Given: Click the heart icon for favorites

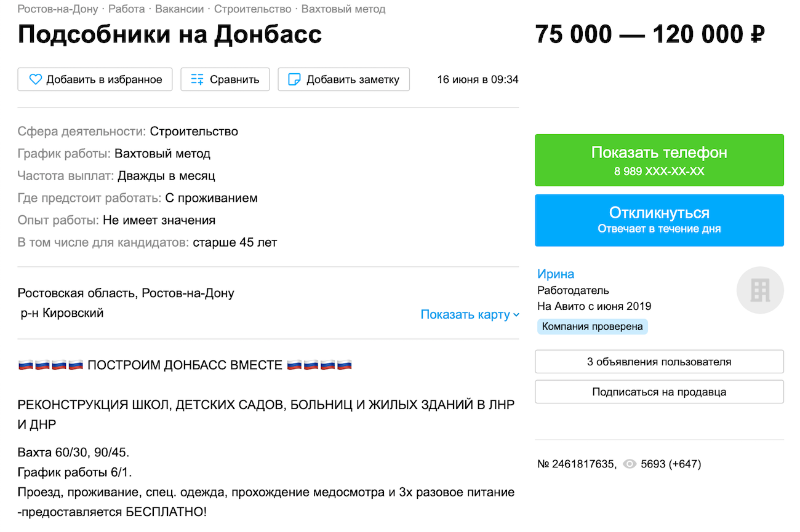Looking at the screenshot, I should point(36,79).
